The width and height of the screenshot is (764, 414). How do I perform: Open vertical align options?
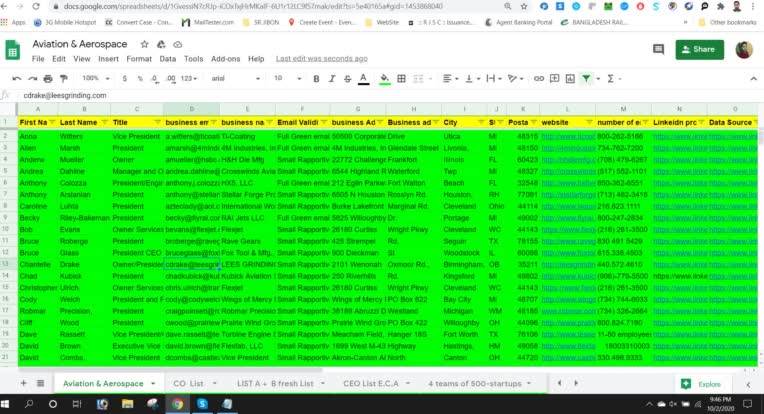click(471, 78)
